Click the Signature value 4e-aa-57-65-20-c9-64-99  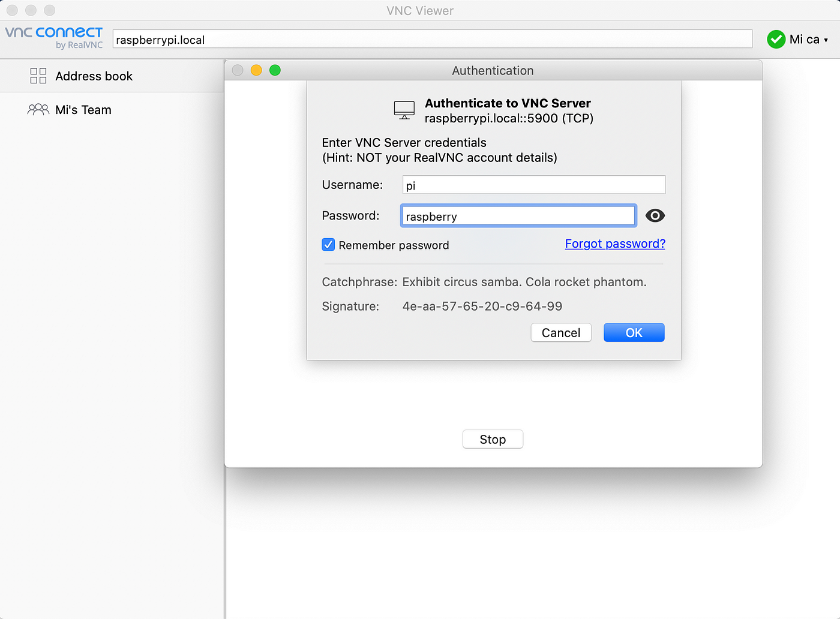pos(482,307)
